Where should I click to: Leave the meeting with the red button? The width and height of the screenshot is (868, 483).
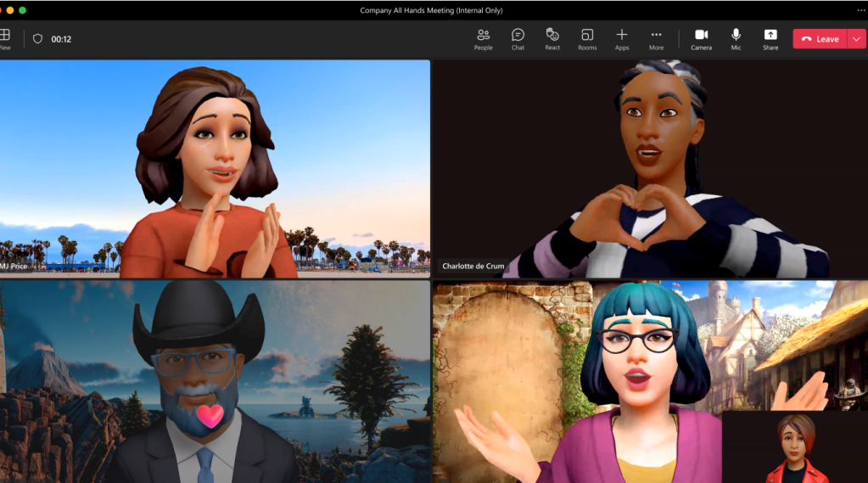[x=820, y=39]
